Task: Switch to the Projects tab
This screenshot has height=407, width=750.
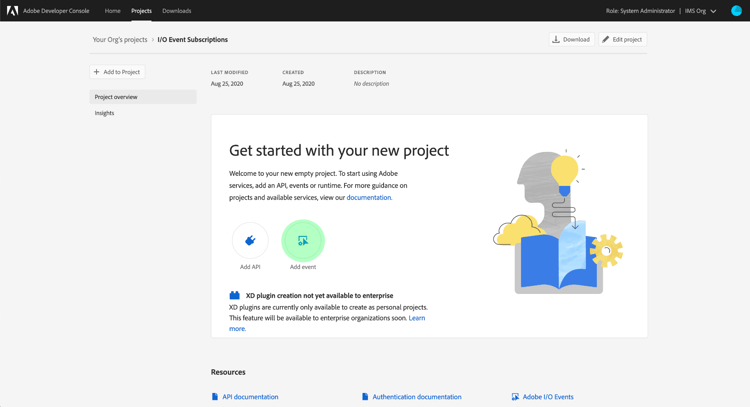Action: click(x=141, y=11)
